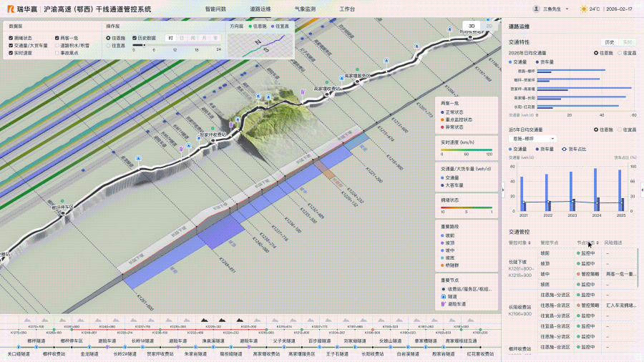Click the purple escape-ramp marker near 高家堰收费站
644x362 pixels.
pos(303,92)
